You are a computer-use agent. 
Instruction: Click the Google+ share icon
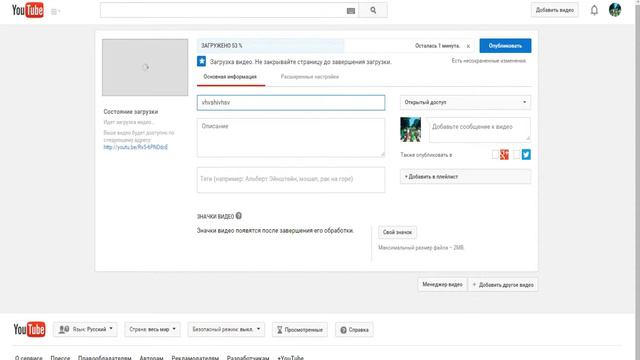(x=504, y=155)
